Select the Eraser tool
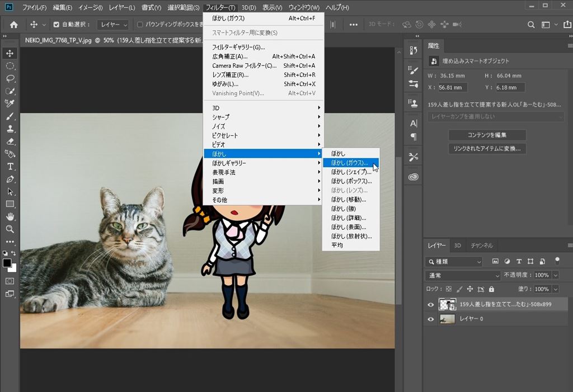573x392 pixels. pyautogui.click(x=10, y=141)
